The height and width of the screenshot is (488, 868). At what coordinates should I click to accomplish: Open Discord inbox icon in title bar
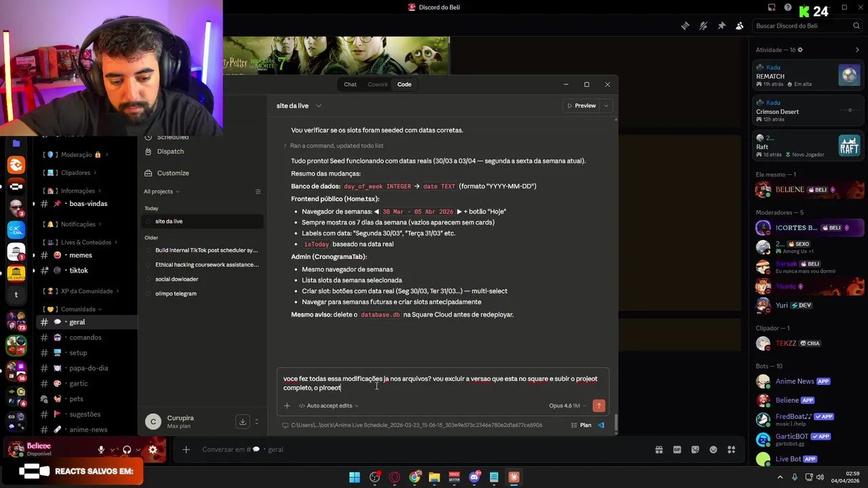tap(772, 7)
